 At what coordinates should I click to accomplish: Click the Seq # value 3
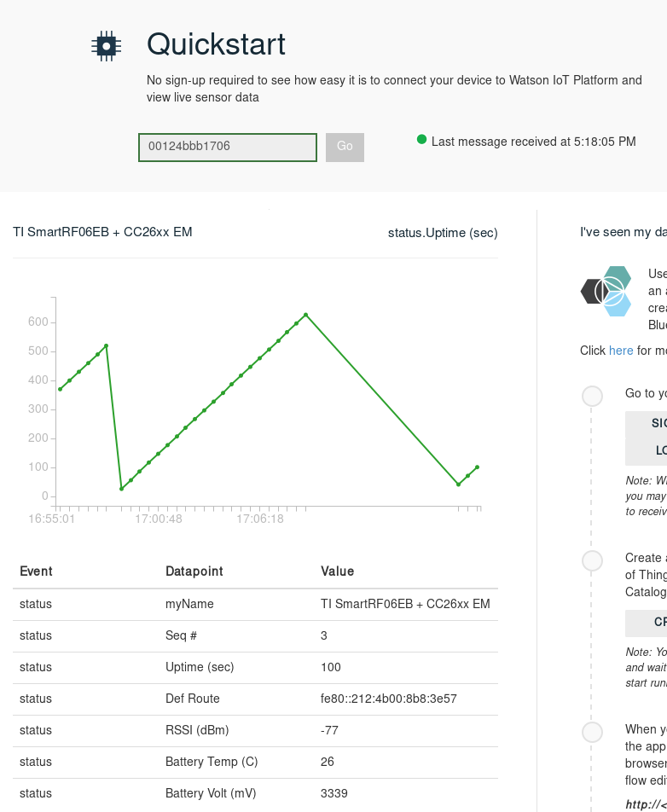(323, 636)
